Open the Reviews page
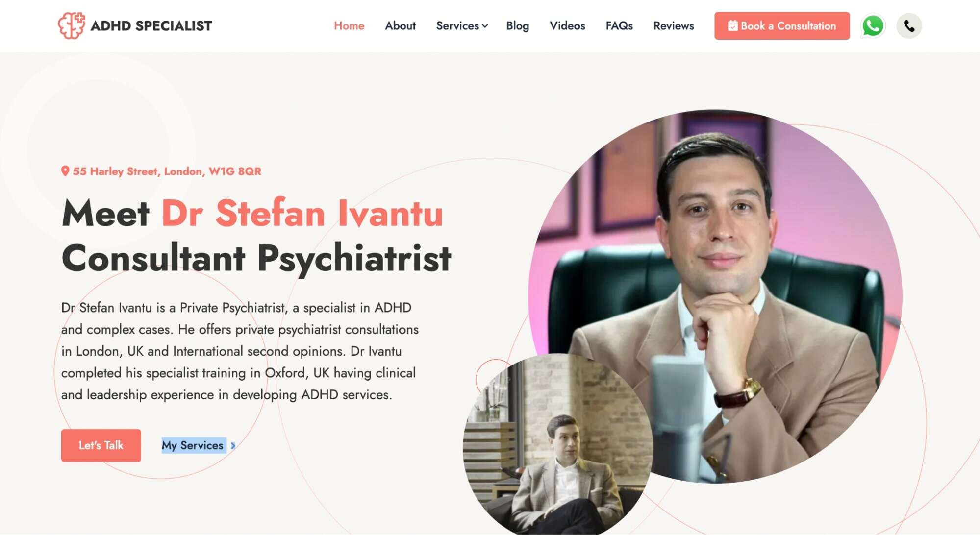This screenshot has height=535, width=980. (674, 26)
